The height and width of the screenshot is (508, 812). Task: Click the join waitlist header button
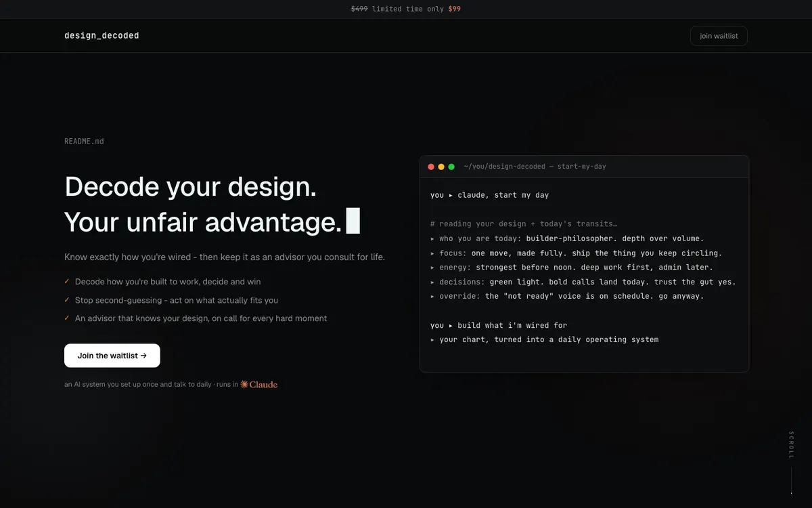coord(719,36)
